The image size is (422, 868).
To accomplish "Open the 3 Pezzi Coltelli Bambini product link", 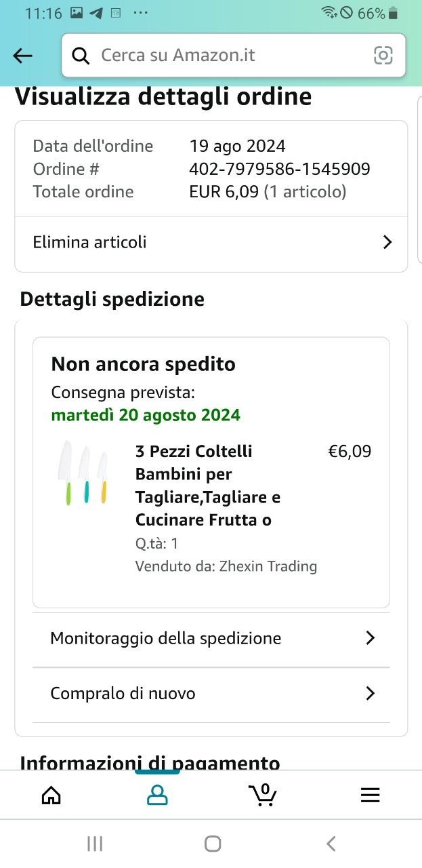I will click(x=208, y=486).
